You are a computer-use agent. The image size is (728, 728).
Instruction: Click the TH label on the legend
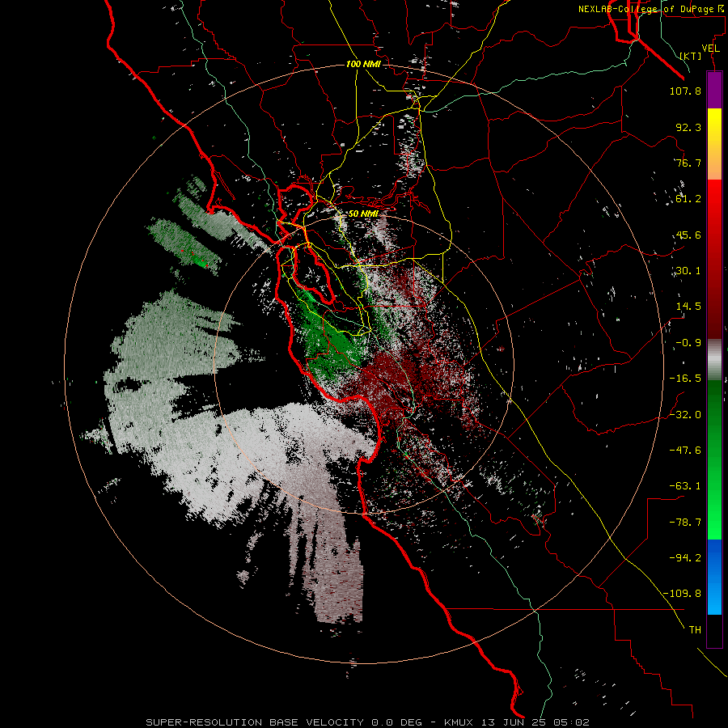coord(695,630)
